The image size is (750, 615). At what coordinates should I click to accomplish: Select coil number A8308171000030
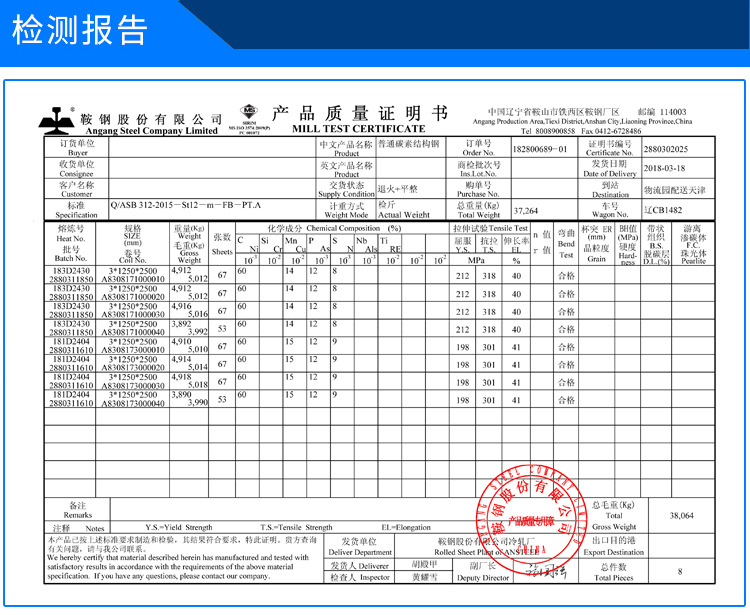(133, 314)
